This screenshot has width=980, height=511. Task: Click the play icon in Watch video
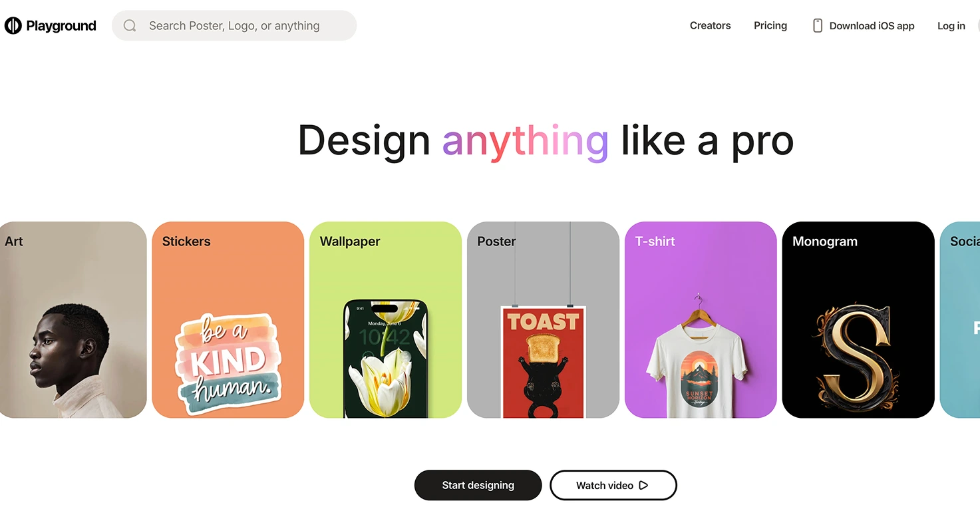pos(643,485)
